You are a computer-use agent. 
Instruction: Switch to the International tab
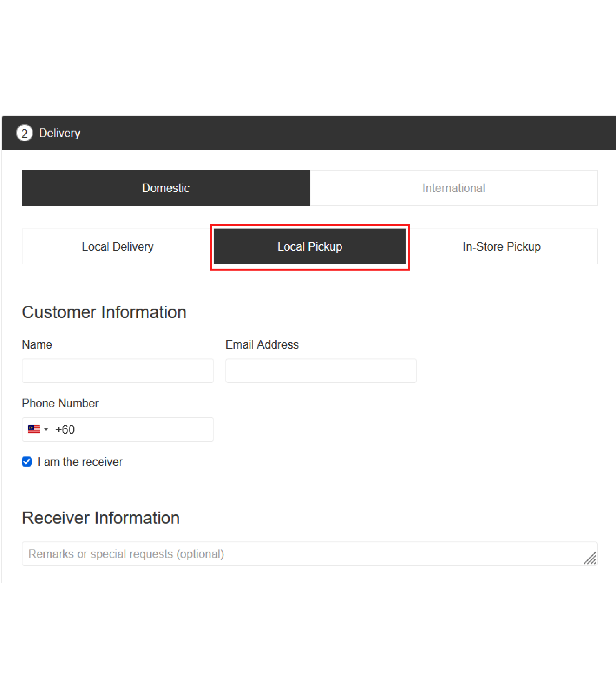[454, 188]
